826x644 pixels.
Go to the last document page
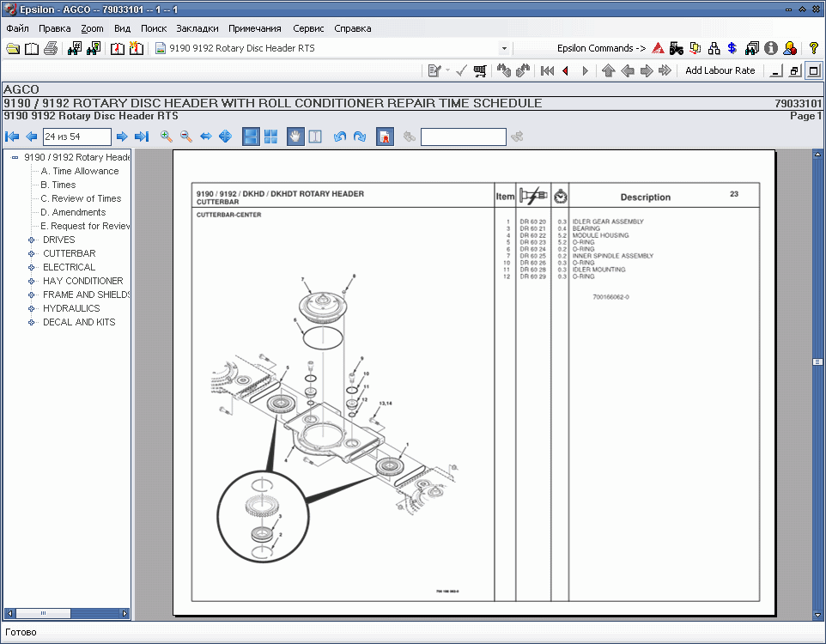pyautogui.click(x=142, y=137)
